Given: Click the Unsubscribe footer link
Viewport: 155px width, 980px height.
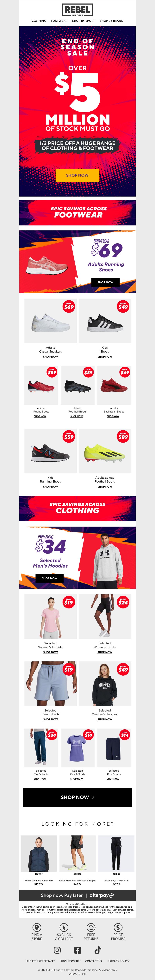Looking at the screenshot, I should tap(70, 961).
